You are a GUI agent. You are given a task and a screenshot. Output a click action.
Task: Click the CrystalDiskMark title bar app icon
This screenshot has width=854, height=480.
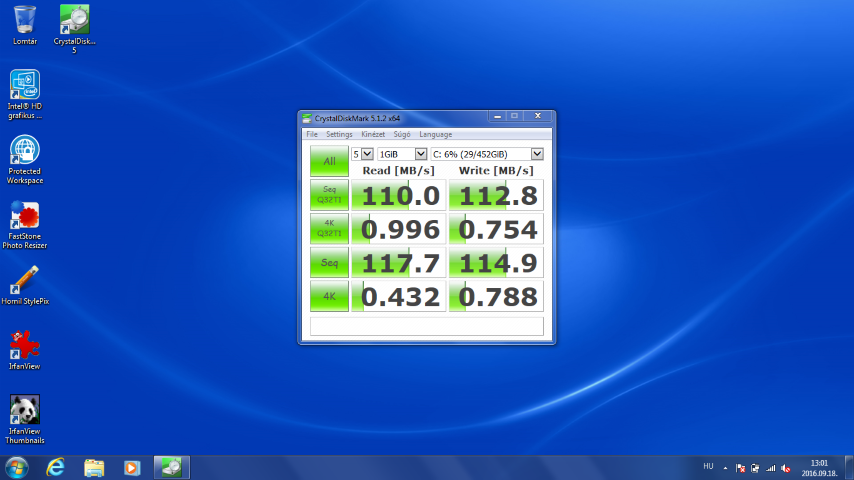[x=307, y=118]
